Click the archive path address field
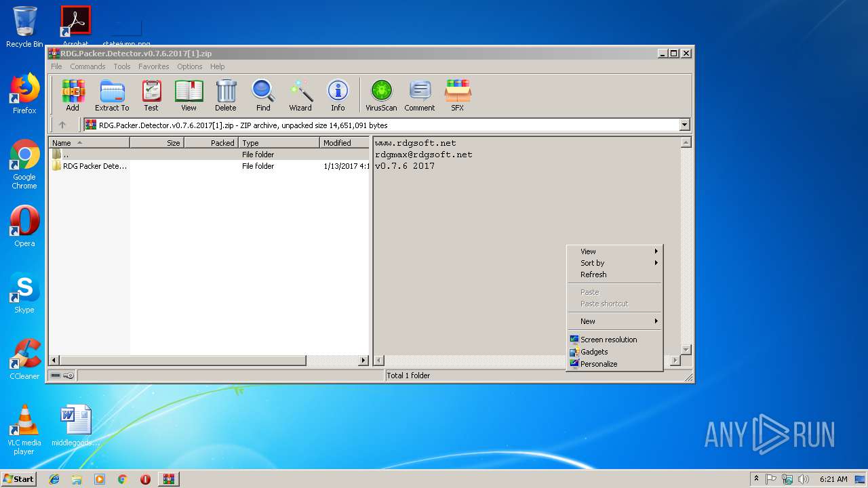The height and width of the screenshot is (488, 868). tap(381, 125)
